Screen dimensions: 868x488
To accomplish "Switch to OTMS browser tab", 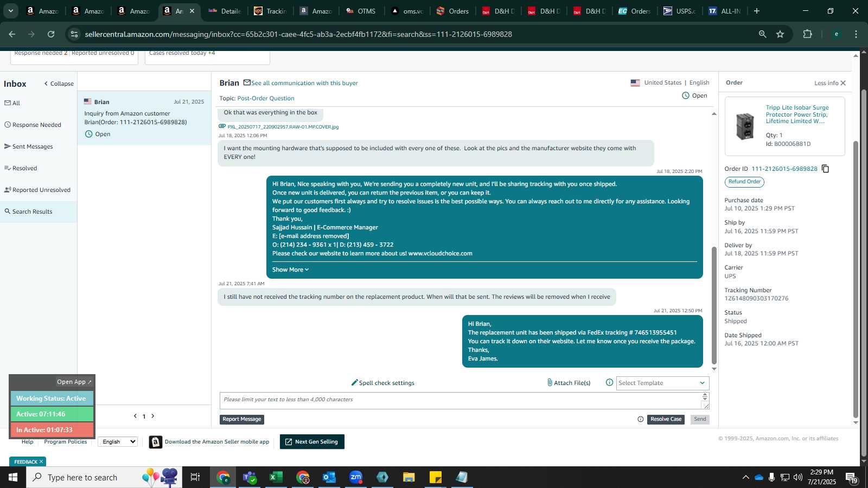I will [x=361, y=11].
